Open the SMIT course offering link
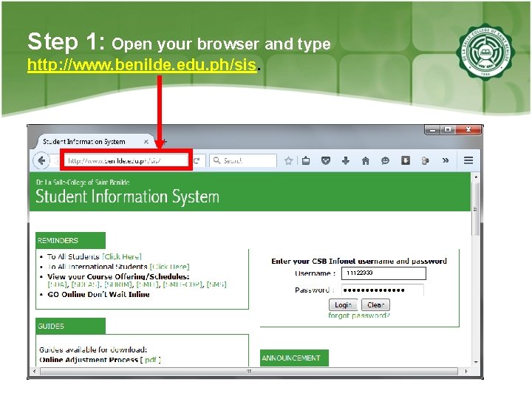Screen dimensions: 532x399 148,284
